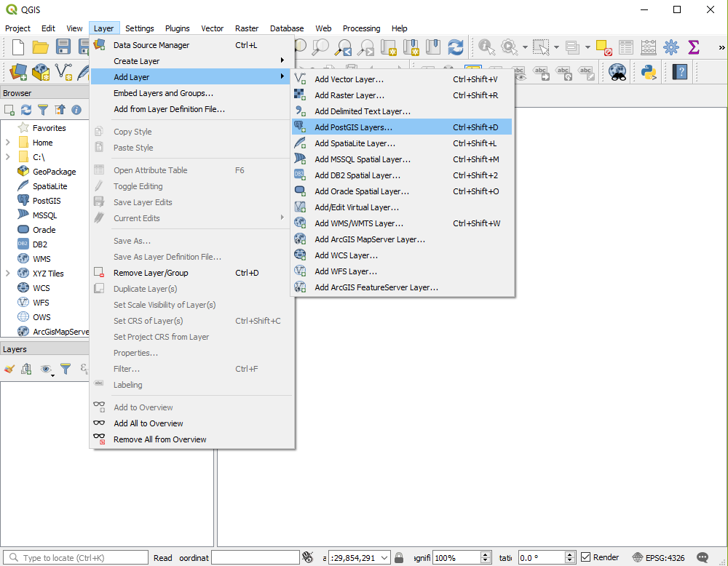Open the Plugins menu

pos(178,28)
